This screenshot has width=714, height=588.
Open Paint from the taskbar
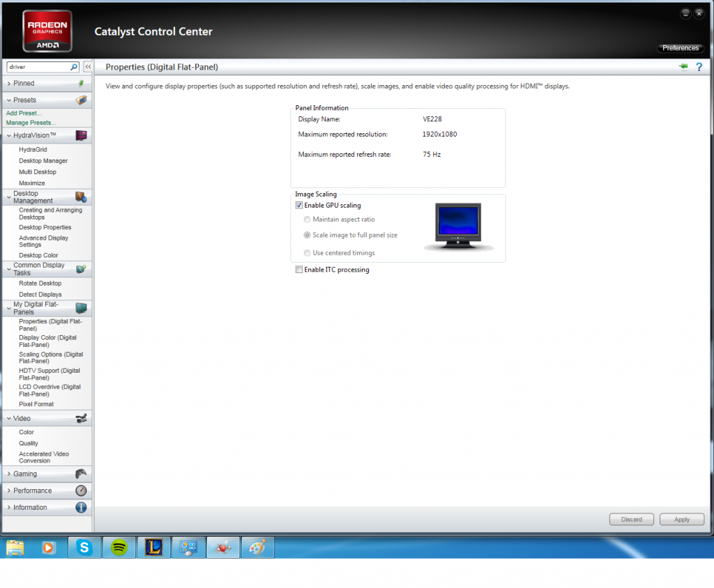pyautogui.click(x=258, y=548)
